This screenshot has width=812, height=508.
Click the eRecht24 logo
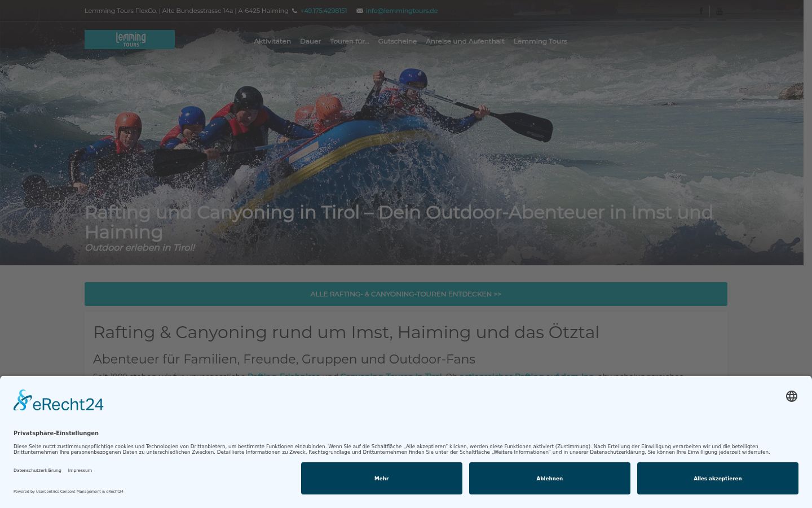click(x=59, y=400)
